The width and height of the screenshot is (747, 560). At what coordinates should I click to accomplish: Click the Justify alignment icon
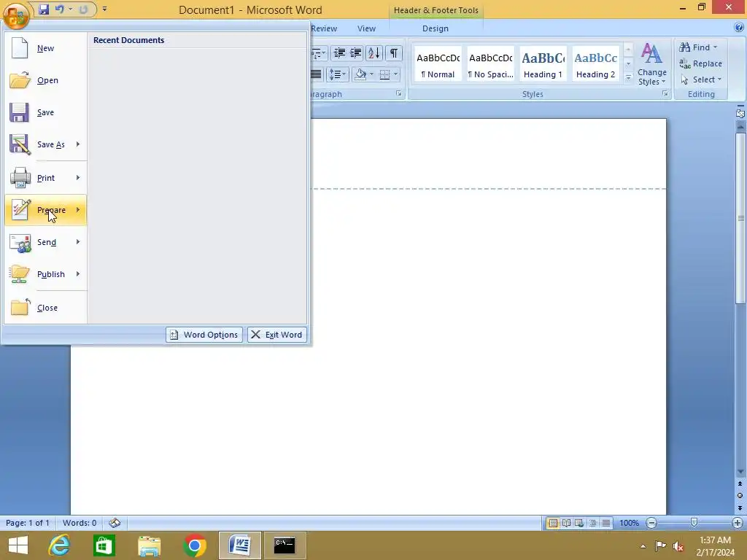(316, 74)
